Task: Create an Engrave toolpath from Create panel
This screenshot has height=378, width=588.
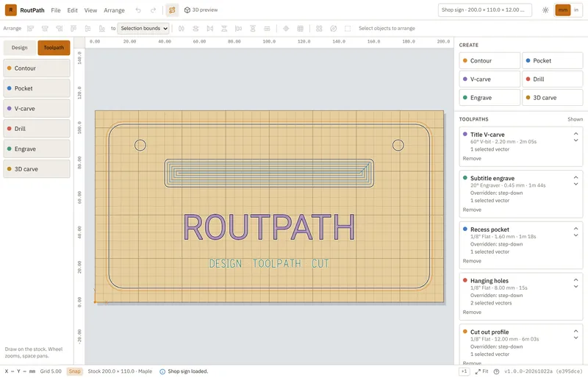Action: (490, 98)
